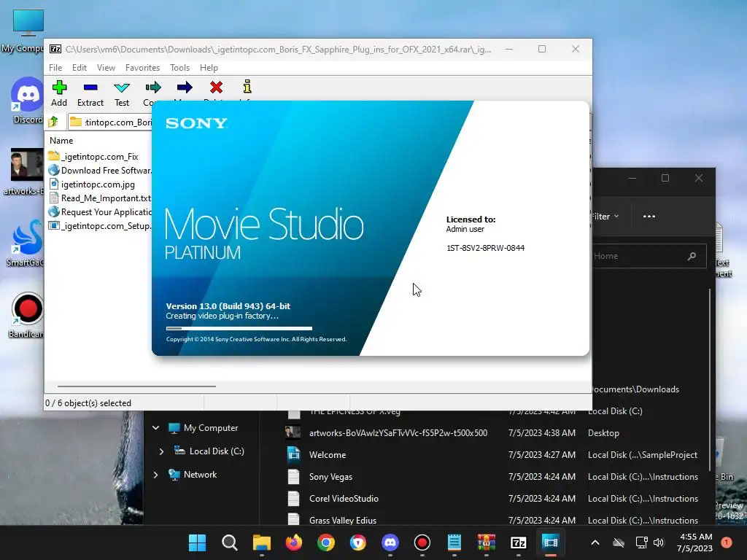Click the Movie Studio loading progress bar
This screenshot has width=747, height=560.
(x=239, y=328)
